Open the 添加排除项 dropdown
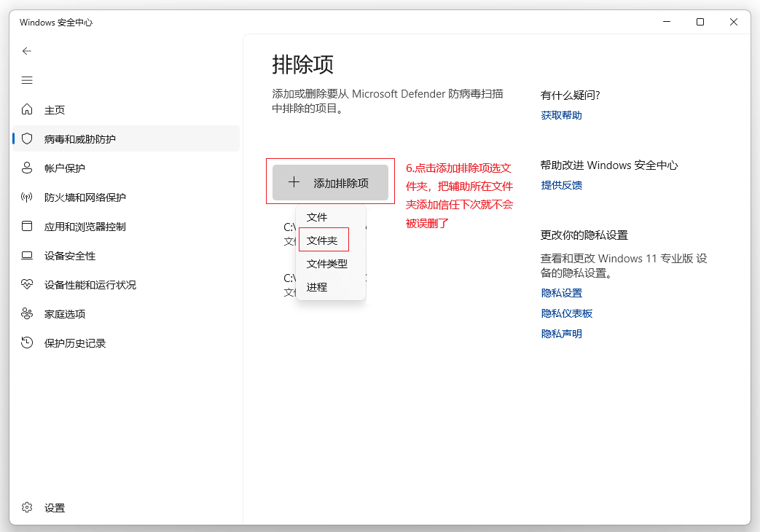This screenshot has width=760, height=532. pyautogui.click(x=330, y=182)
